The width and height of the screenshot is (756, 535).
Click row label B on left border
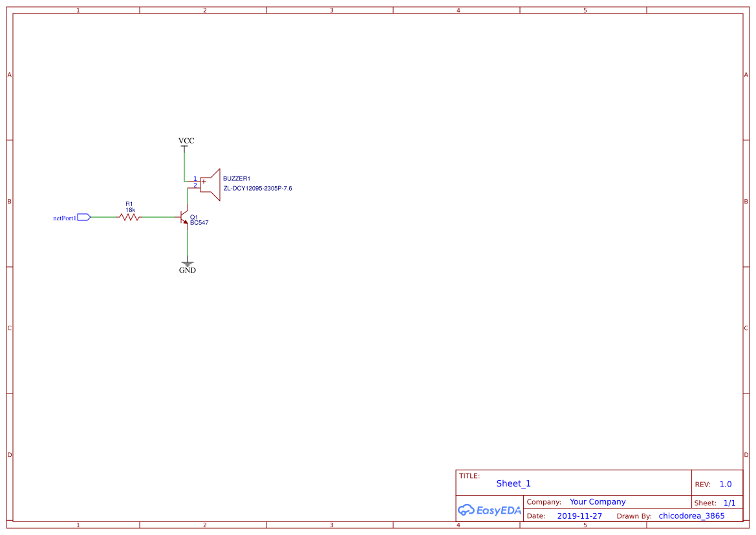pyautogui.click(x=9, y=202)
